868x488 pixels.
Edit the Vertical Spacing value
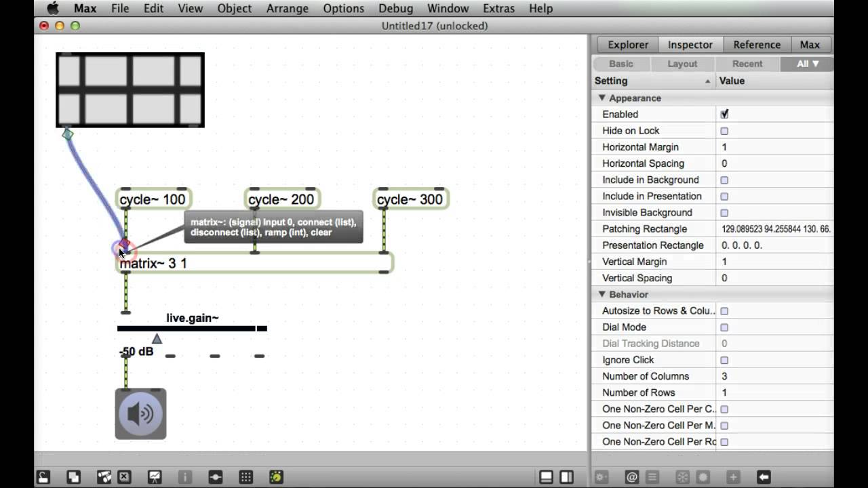click(x=775, y=278)
